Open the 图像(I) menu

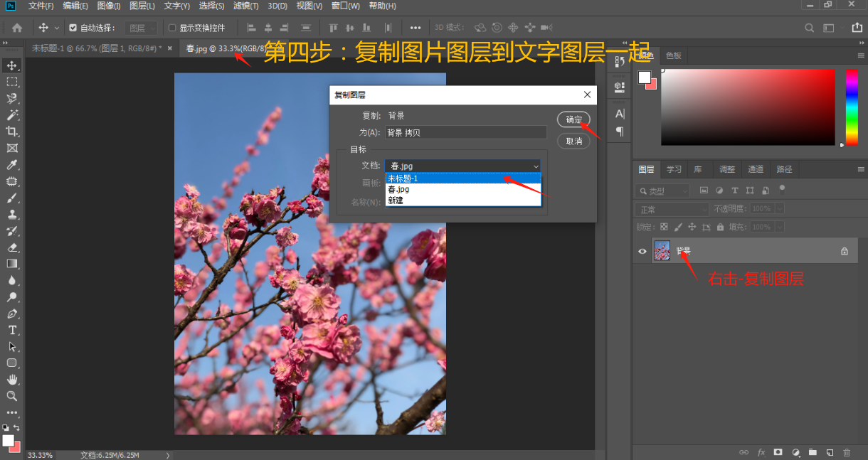click(x=109, y=6)
